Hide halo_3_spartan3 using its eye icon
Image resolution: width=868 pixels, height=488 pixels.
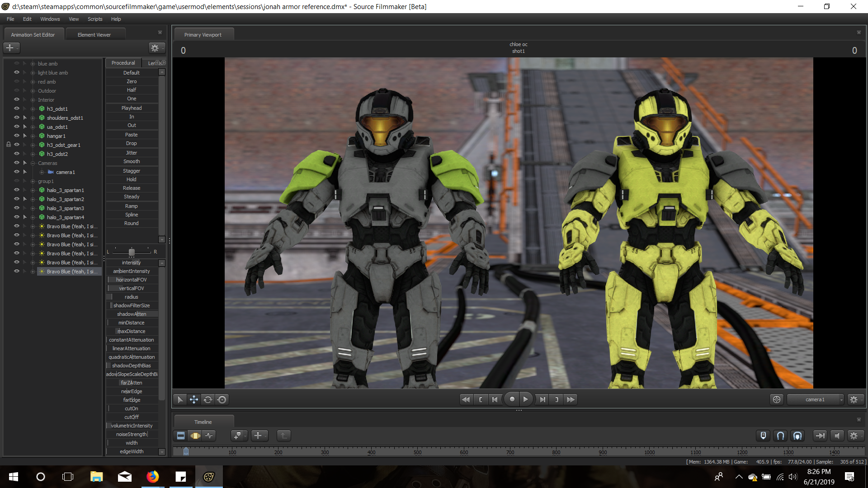[17, 208]
